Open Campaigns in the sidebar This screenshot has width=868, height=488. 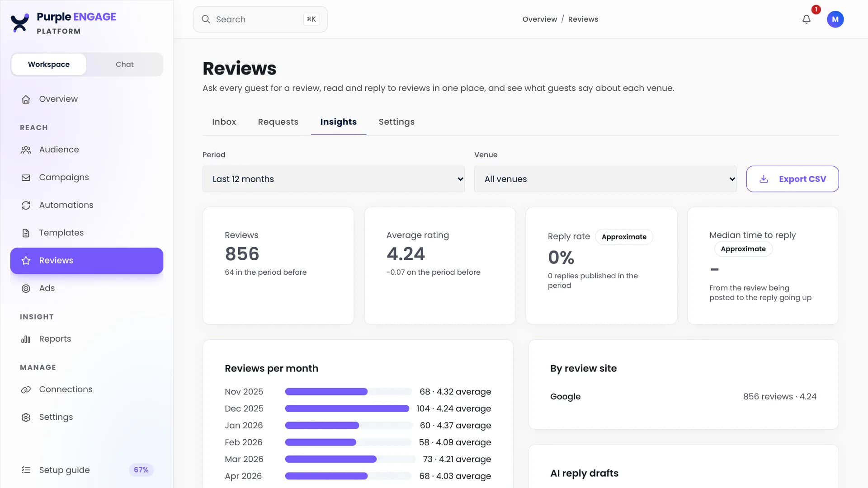click(87, 178)
